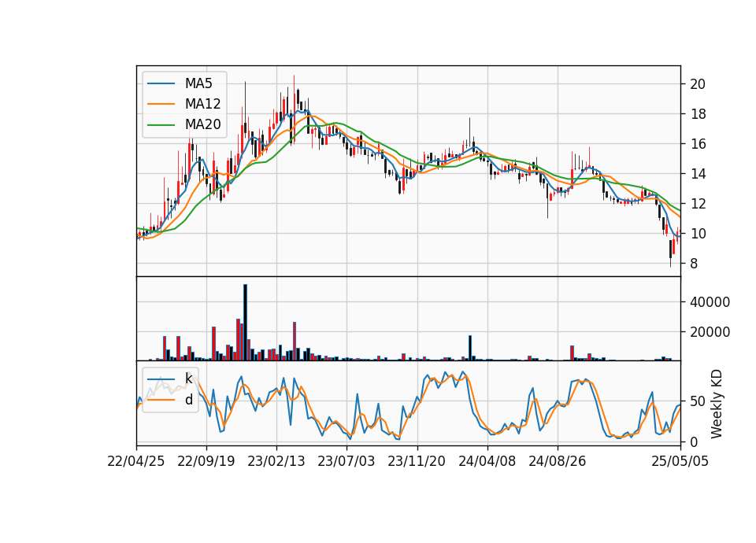Select the 22/04/25 date tick label

point(136,462)
